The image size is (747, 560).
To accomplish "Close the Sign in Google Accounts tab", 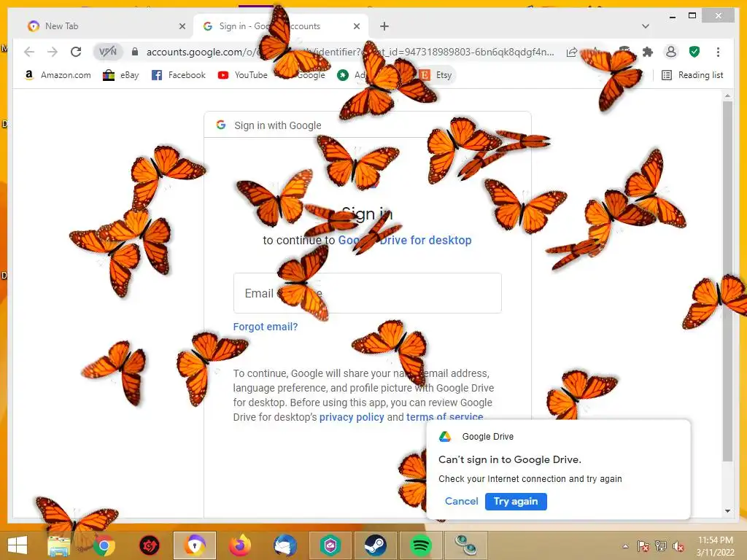I will click(x=356, y=26).
